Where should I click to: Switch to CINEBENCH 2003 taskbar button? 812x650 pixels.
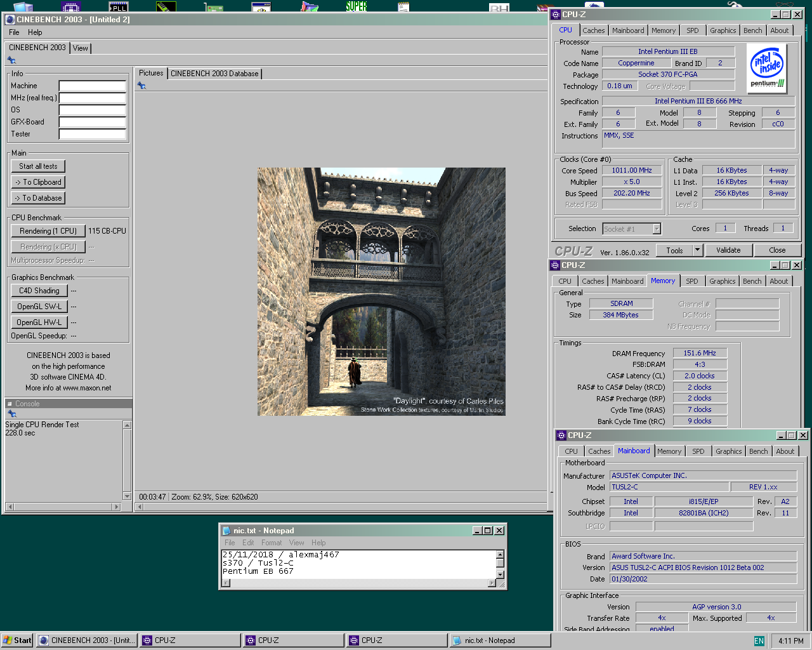(x=86, y=640)
